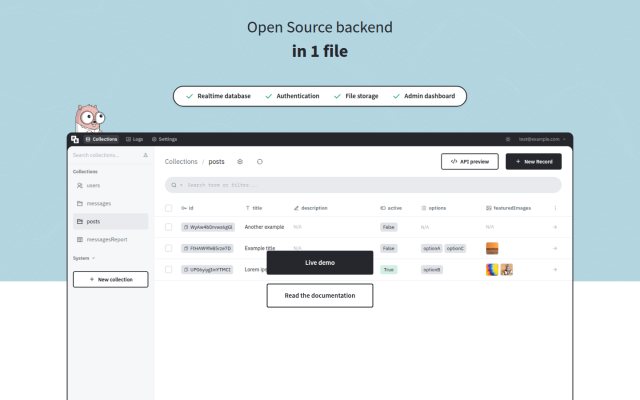Viewport: 640px width, 400px height.
Task: Open the orange image thumbnail in Example title row
Action: click(x=492, y=248)
